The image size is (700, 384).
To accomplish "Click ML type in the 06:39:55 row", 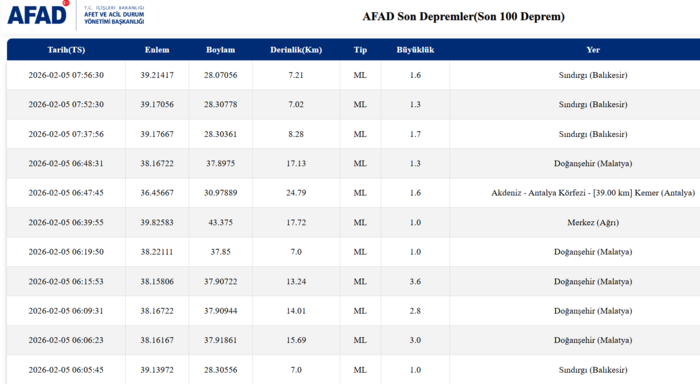I will tap(360, 222).
